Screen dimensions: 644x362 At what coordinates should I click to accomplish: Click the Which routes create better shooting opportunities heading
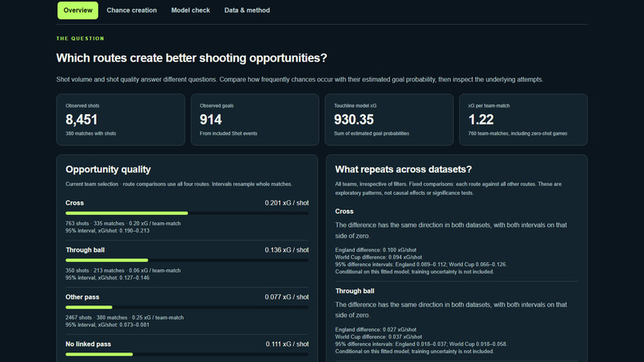point(192,58)
